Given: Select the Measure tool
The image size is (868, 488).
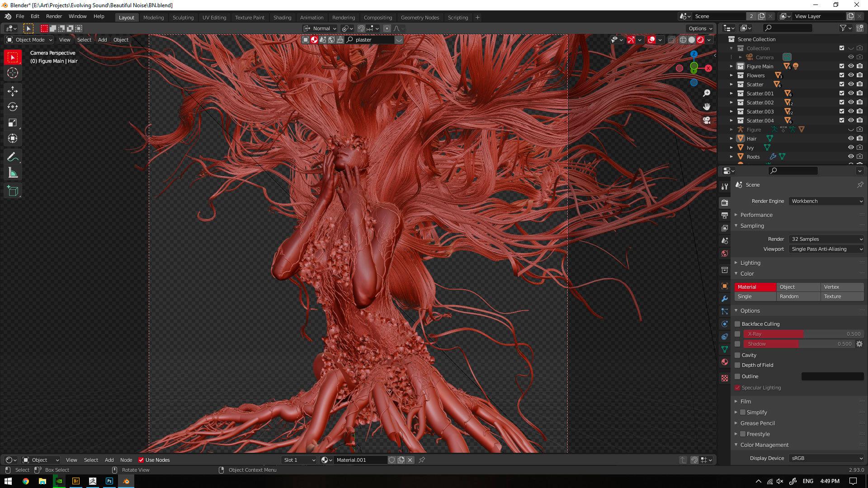Looking at the screenshot, I should tap(13, 173).
